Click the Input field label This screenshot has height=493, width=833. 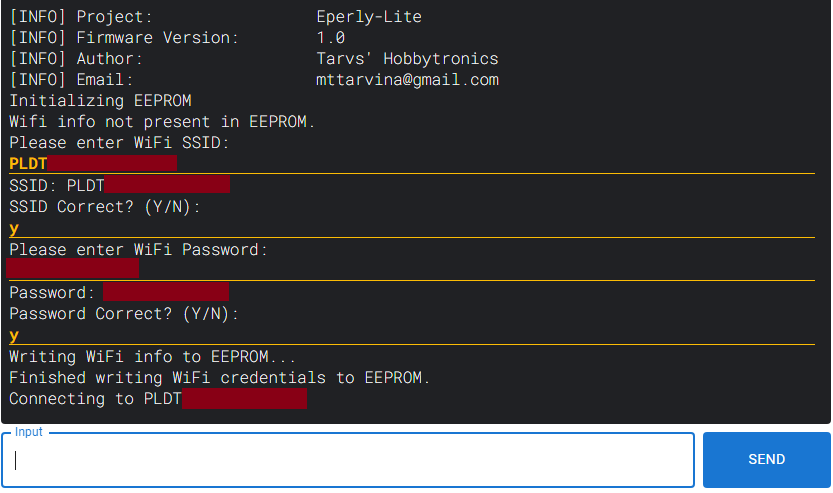28,432
